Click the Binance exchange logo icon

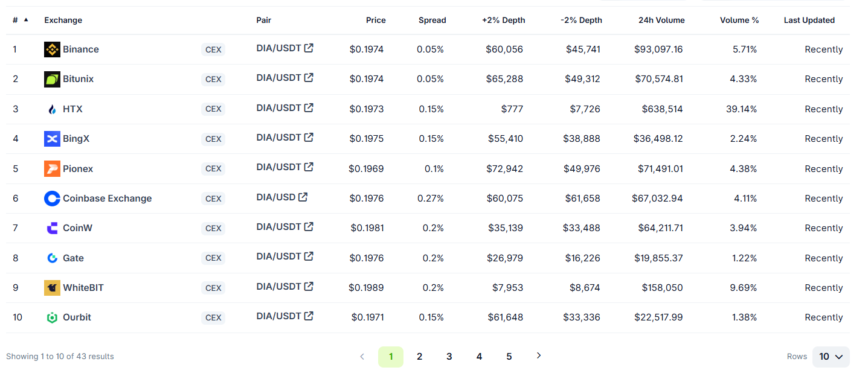(x=52, y=49)
